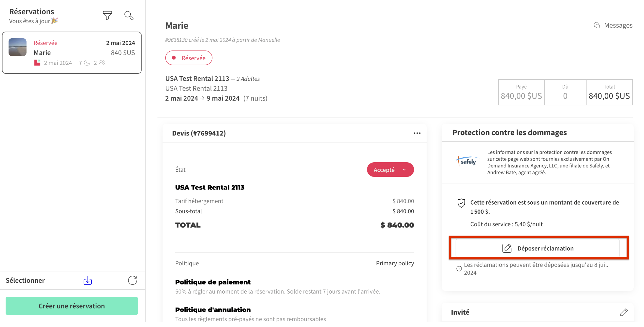Open Marie's reservation thumbnail
Screen dimensions: 644x327
(17, 47)
